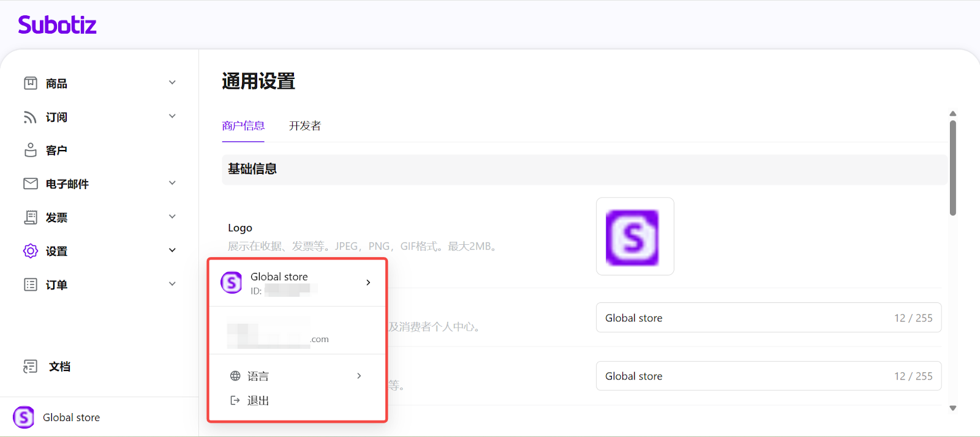Click the 电子邮件 envelope icon
The width and height of the screenshot is (980, 437).
tap(31, 184)
